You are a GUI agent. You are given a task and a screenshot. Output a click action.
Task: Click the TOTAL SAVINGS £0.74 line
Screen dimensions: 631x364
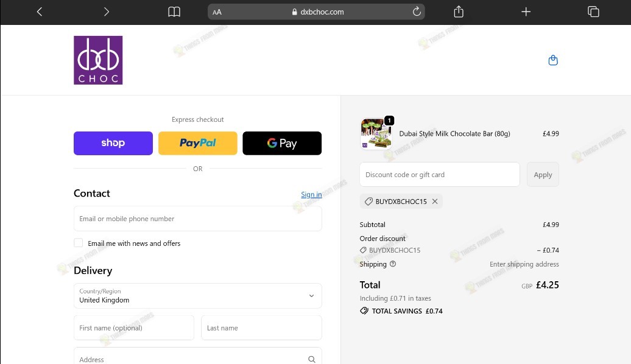(x=401, y=311)
